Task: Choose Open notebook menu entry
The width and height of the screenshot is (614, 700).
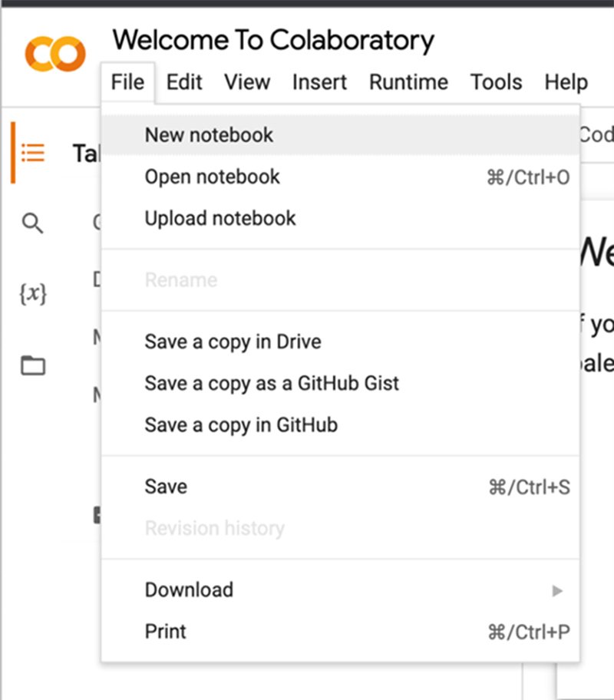Action: coord(213,177)
